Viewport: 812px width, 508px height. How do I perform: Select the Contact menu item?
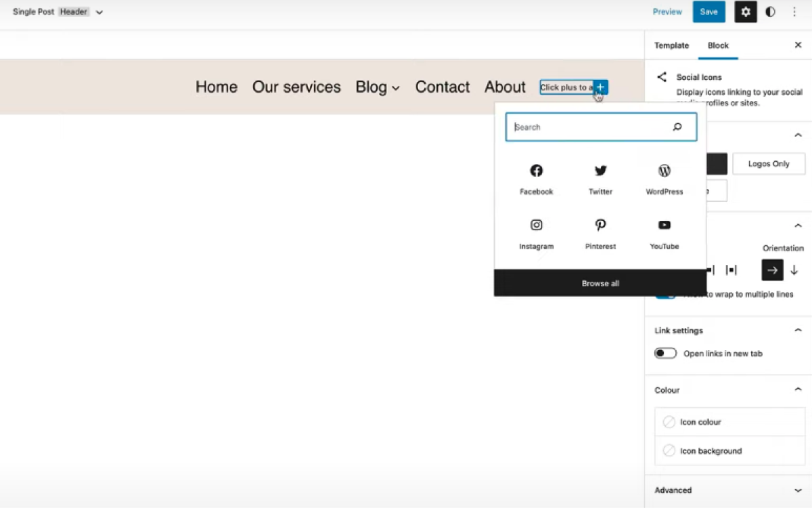point(443,87)
